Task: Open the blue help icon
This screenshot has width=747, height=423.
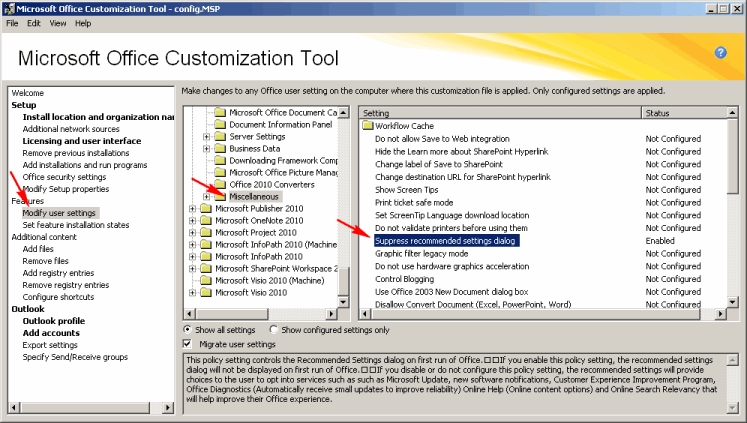Action: click(x=720, y=53)
